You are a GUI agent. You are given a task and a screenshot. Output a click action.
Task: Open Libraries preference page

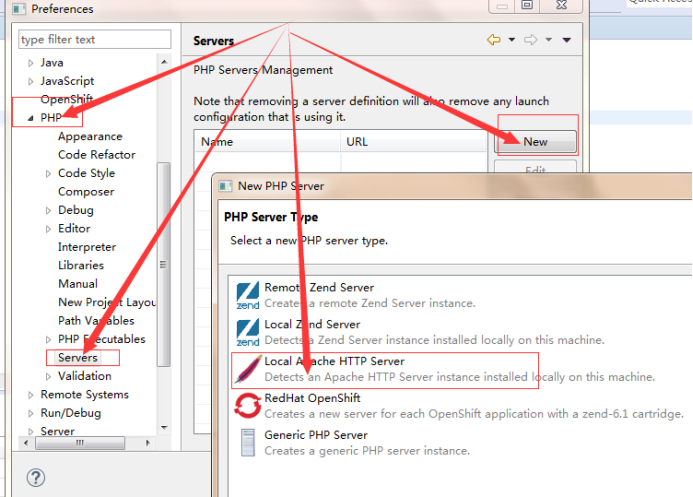pos(81,265)
